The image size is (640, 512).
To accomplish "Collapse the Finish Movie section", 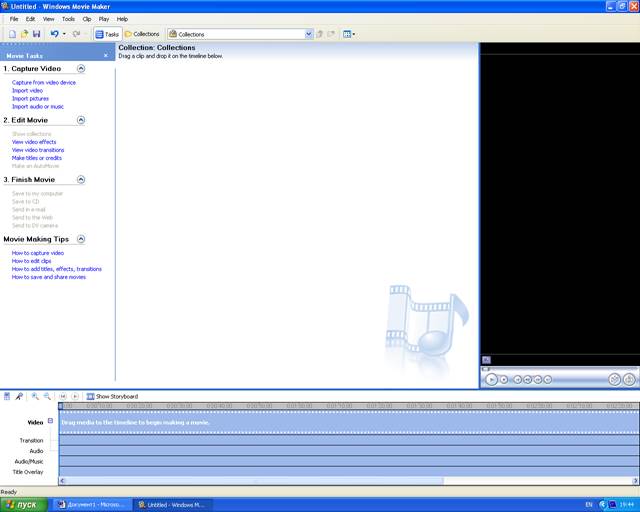I will pos(81,180).
